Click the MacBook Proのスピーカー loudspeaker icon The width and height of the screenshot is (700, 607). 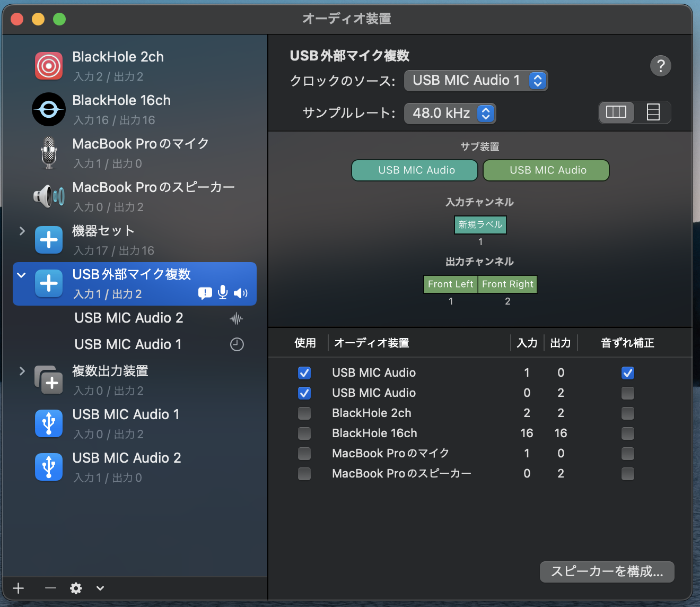(49, 196)
